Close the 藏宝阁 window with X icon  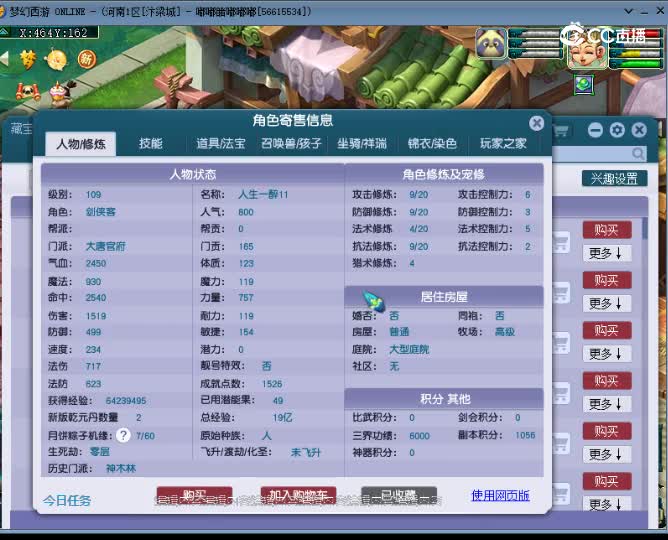(639, 130)
